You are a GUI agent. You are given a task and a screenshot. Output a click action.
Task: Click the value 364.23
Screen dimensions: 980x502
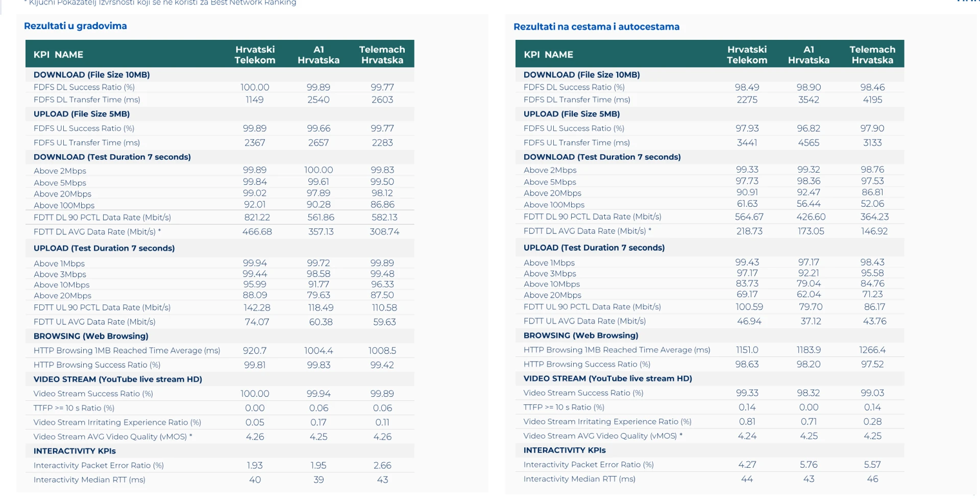874,217
